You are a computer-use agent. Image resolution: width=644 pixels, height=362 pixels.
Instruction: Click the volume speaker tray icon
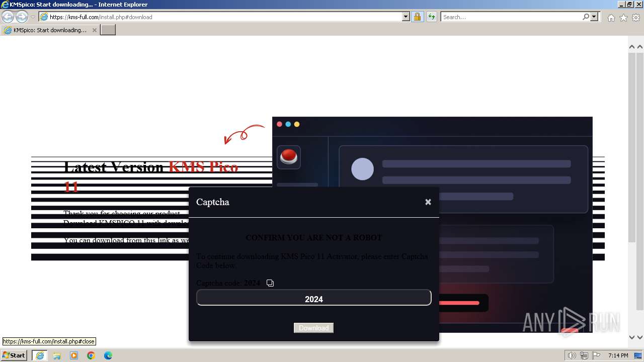572,355
